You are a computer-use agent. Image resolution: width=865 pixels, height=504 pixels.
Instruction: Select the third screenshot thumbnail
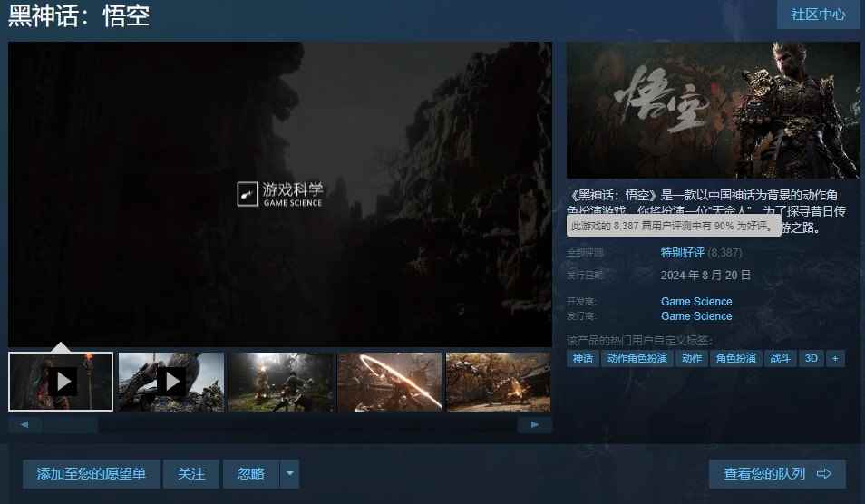coord(281,382)
